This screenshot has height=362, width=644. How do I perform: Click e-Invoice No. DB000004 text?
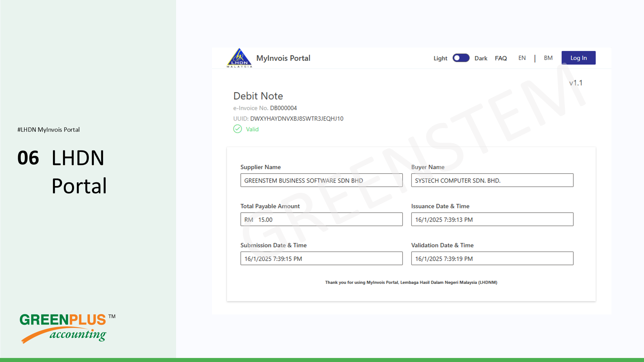pyautogui.click(x=265, y=108)
